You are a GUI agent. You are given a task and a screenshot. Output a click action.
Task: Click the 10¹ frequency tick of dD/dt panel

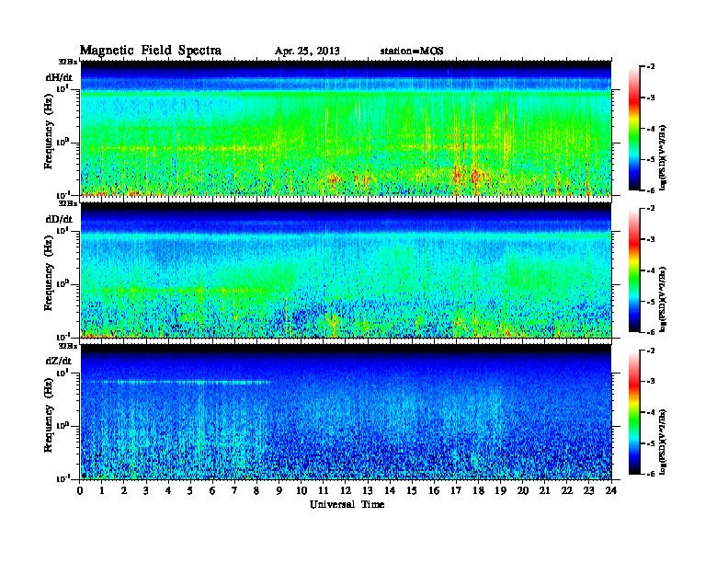[x=62, y=231]
